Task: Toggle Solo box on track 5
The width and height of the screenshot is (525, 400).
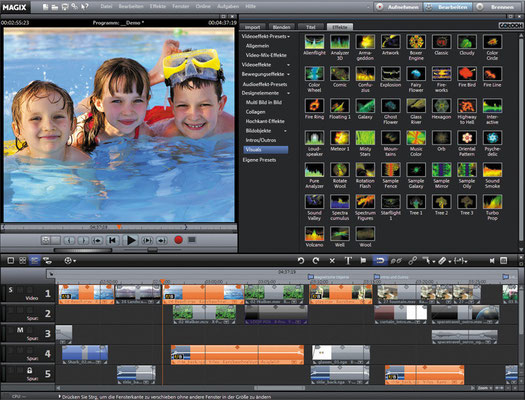Action: 11,371
